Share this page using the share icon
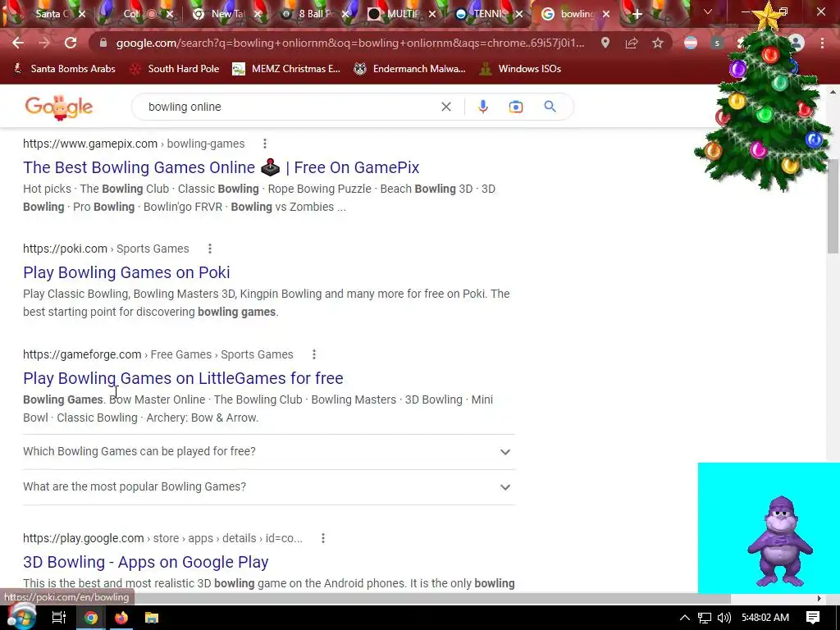This screenshot has height=630, width=840. (631, 43)
